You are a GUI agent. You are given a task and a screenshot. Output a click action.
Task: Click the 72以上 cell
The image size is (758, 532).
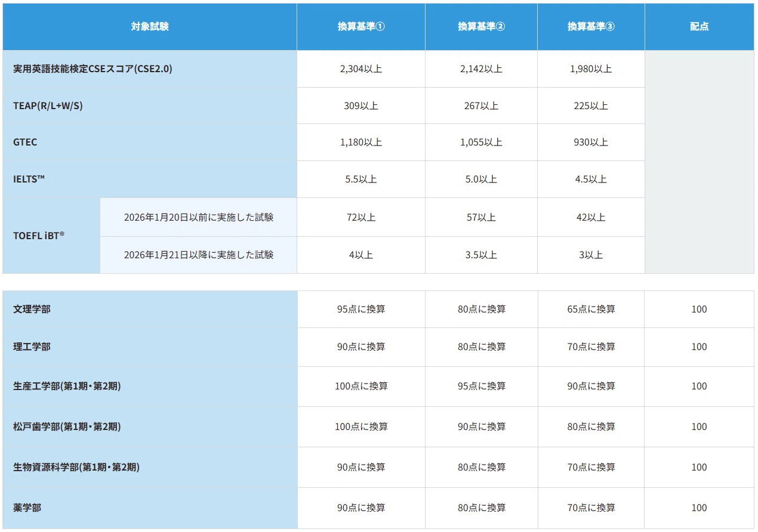point(361,217)
